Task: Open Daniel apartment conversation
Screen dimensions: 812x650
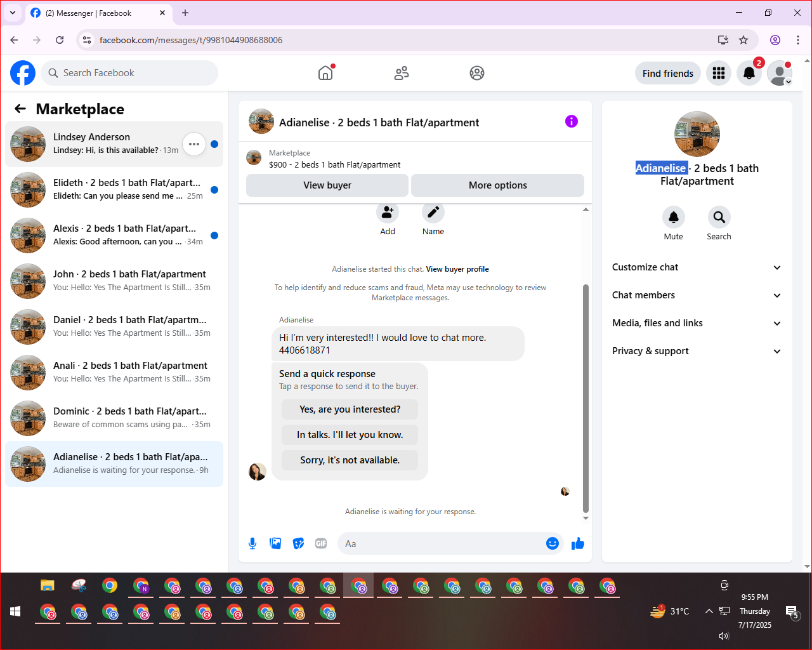Action: (114, 327)
